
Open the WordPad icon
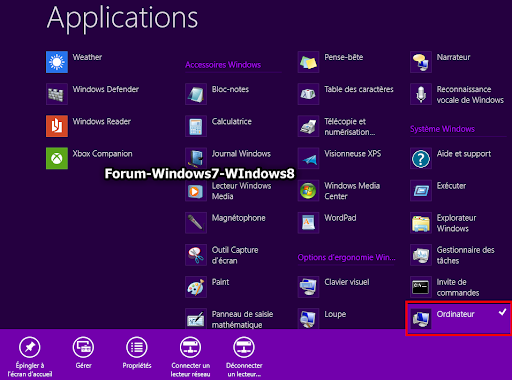point(308,223)
